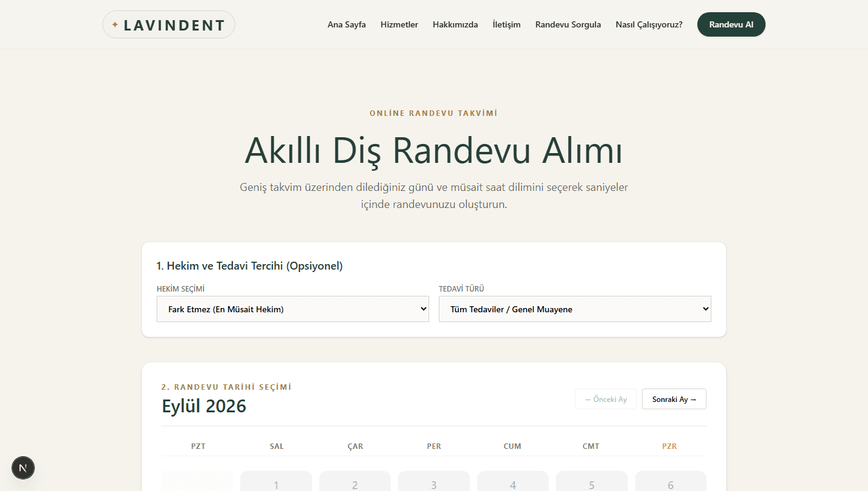Expand the Tedavi Türü dropdown

pyautogui.click(x=575, y=309)
